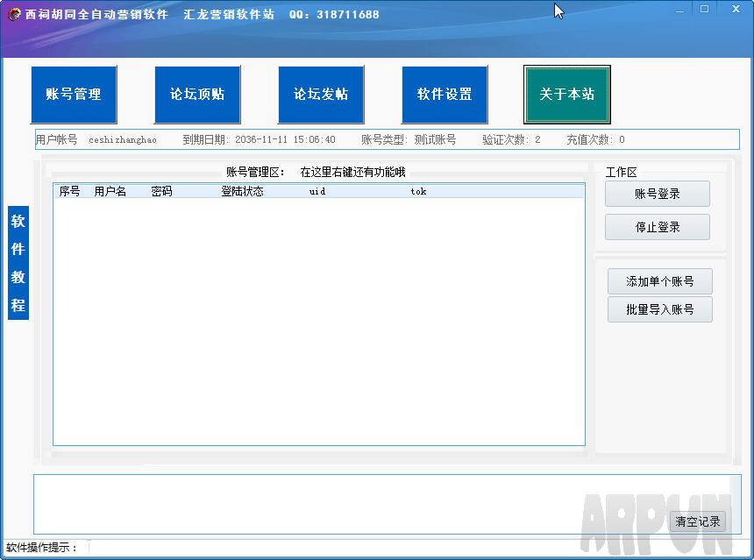Click 停止登录 to stop logging in
This screenshot has height=560, width=754.
click(658, 227)
